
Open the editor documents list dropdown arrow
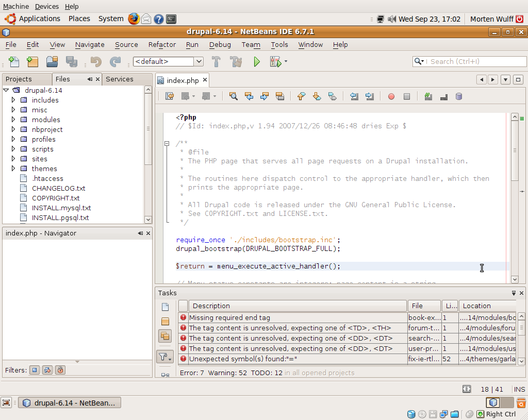505,80
